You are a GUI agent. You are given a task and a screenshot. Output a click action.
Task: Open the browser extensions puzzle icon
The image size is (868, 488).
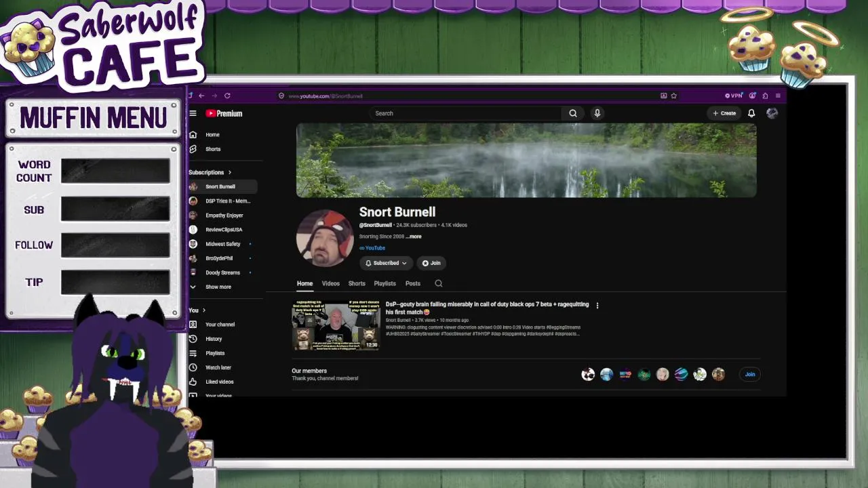pos(765,96)
